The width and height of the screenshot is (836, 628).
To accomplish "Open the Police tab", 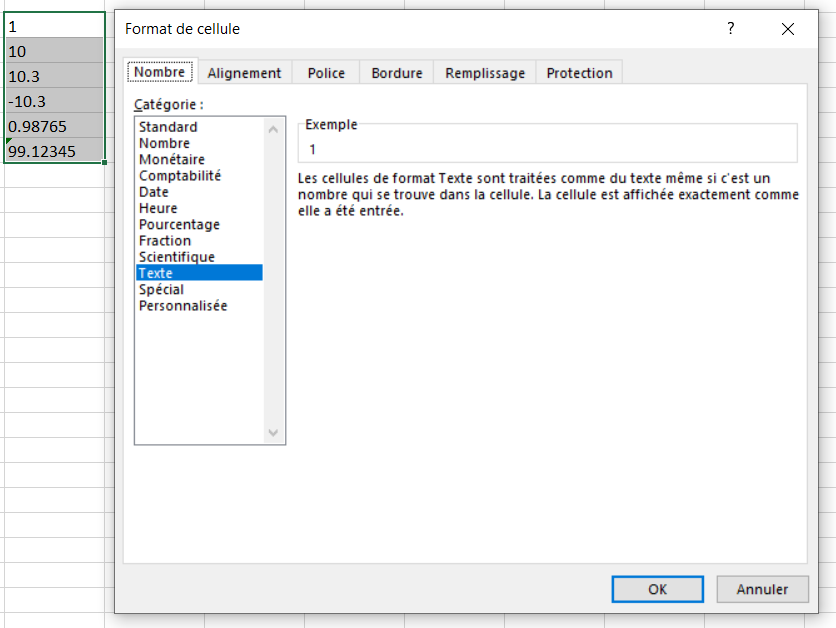I will 326,73.
